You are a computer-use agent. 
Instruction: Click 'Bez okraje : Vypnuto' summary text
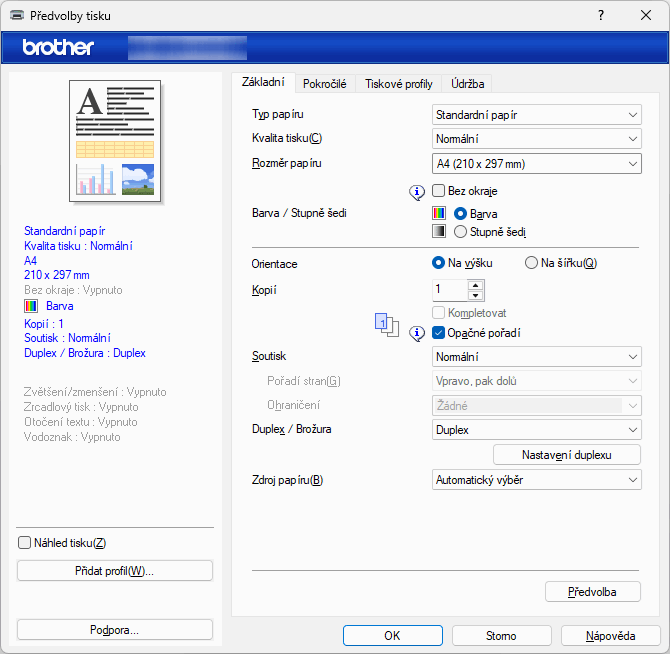(73, 290)
